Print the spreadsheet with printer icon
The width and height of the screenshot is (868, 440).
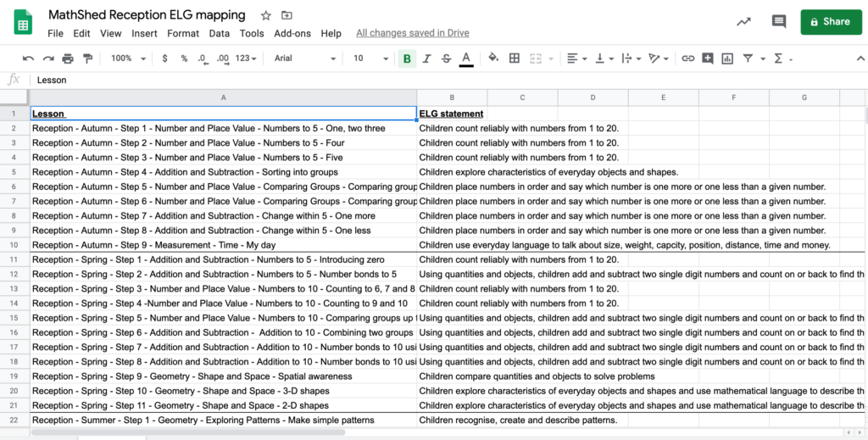[x=68, y=58]
